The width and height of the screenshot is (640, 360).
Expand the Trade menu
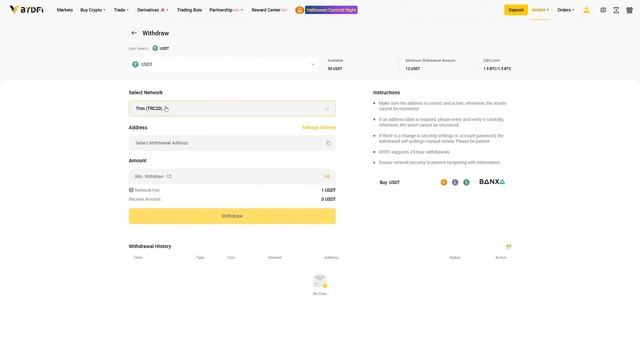click(121, 10)
